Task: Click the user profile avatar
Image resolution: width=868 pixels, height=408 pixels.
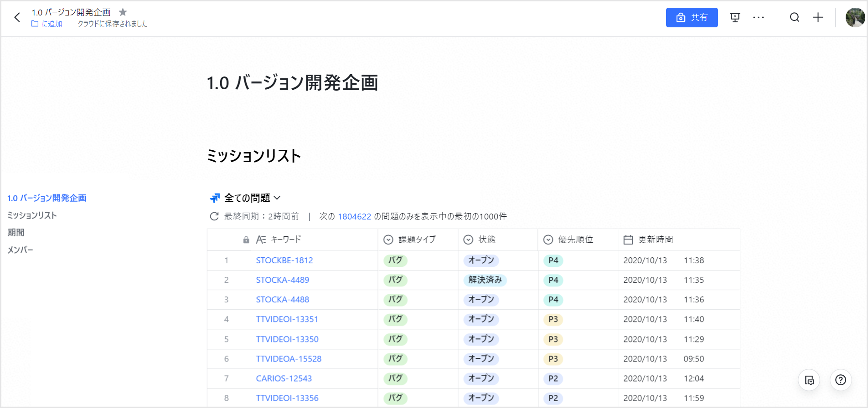Action: click(855, 18)
